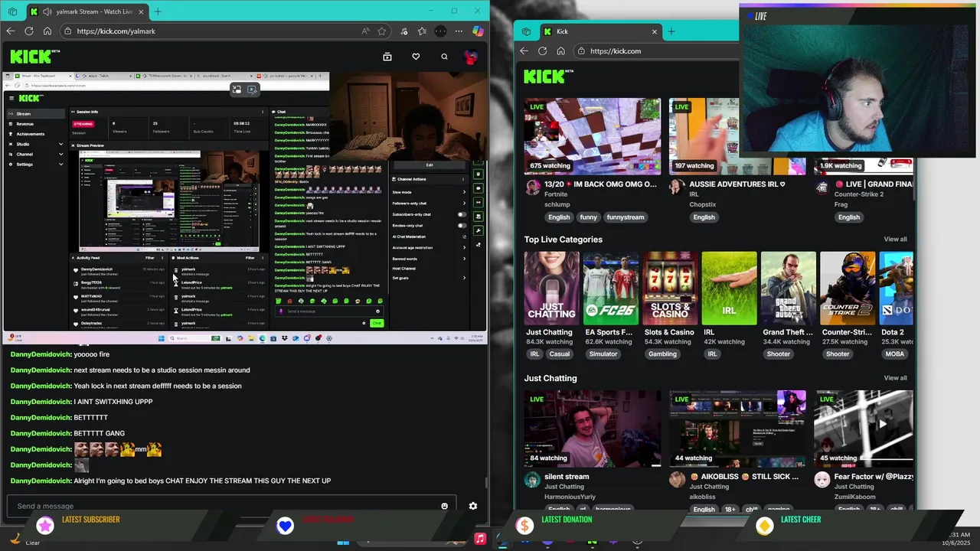This screenshot has width=980, height=551.
Task: Open the silent stream thumbnail, 84 watching
Action: click(x=593, y=429)
